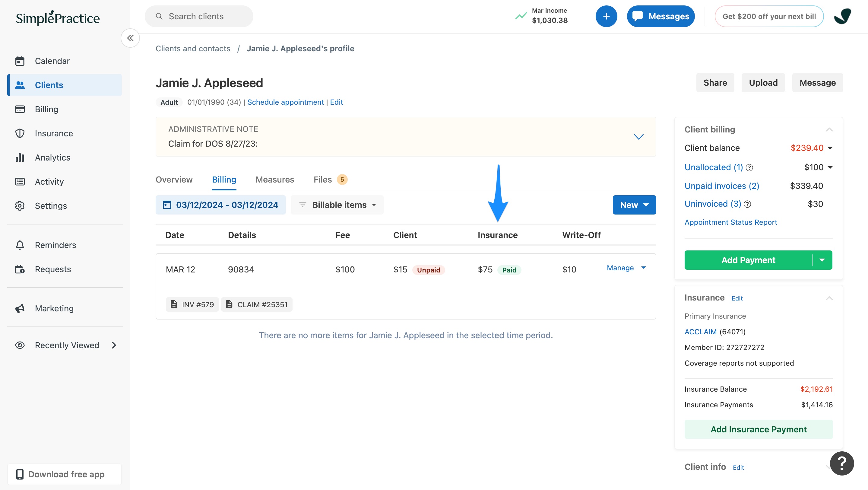868x490 pixels.
Task: Open Marketing megaphone icon
Action: [x=20, y=308]
